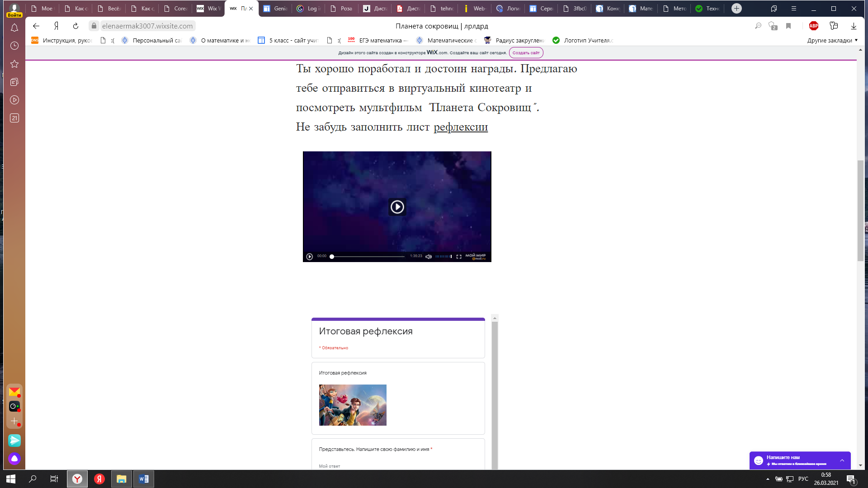
Task: Bookmark this page with the bookmark icon
Action: coord(788,26)
